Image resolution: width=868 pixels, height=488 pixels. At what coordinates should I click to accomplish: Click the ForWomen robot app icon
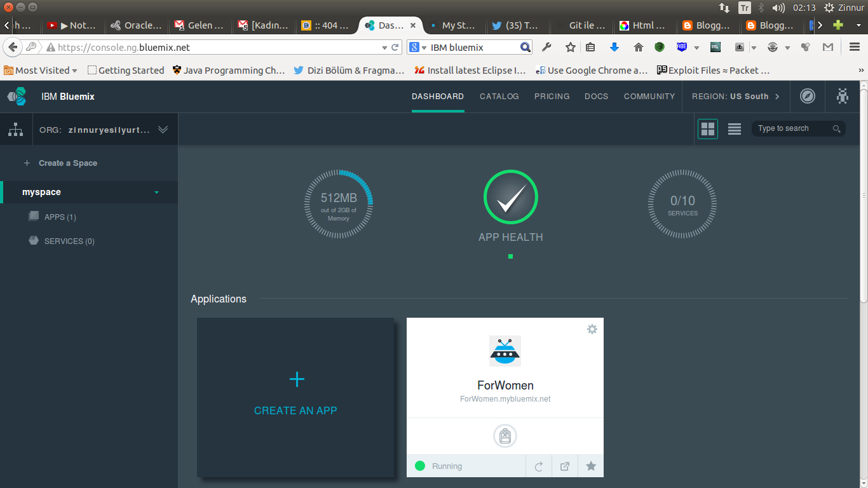(505, 351)
